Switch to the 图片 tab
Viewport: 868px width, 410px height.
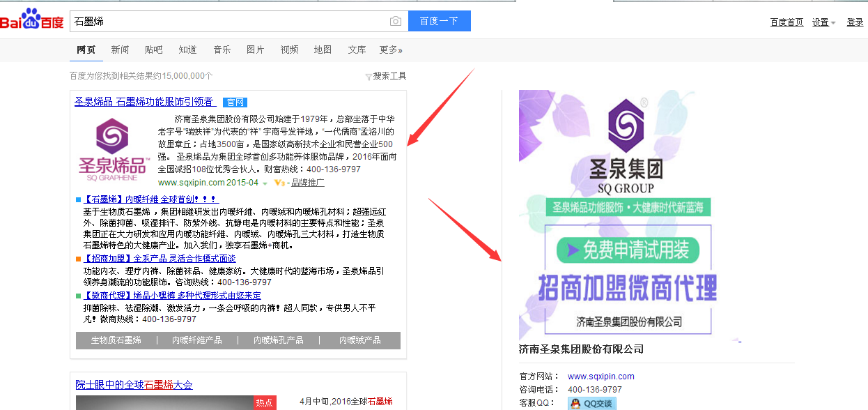(x=256, y=50)
